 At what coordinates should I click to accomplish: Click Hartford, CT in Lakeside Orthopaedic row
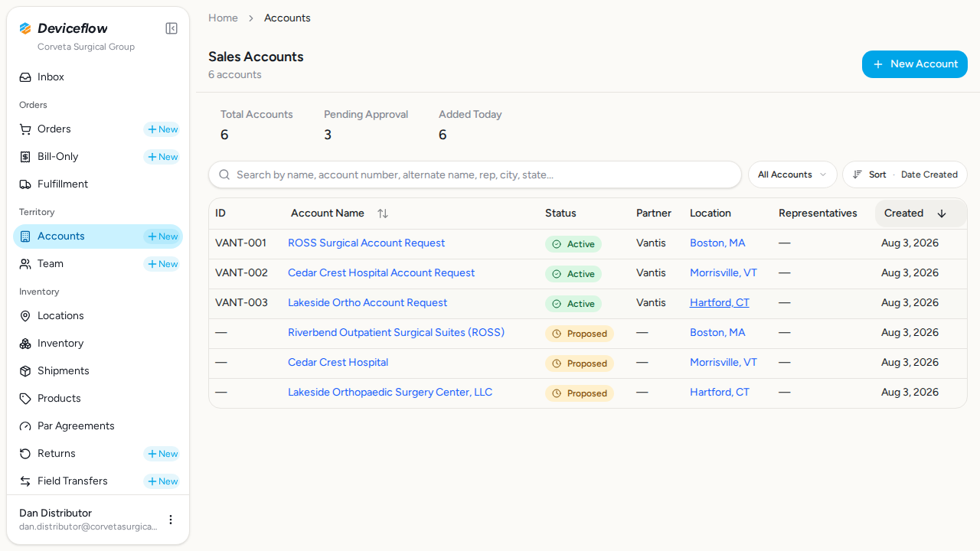(720, 393)
